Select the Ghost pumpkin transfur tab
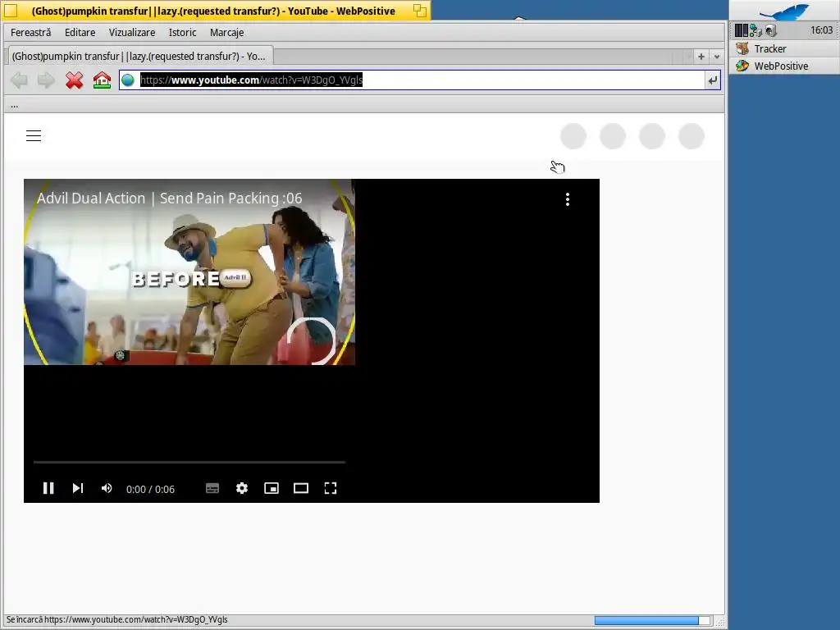 point(139,57)
